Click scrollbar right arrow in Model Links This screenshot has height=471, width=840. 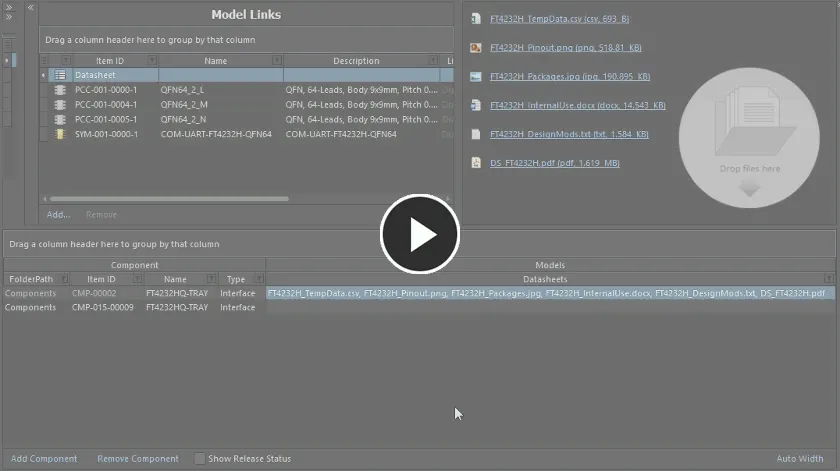pos(448,199)
